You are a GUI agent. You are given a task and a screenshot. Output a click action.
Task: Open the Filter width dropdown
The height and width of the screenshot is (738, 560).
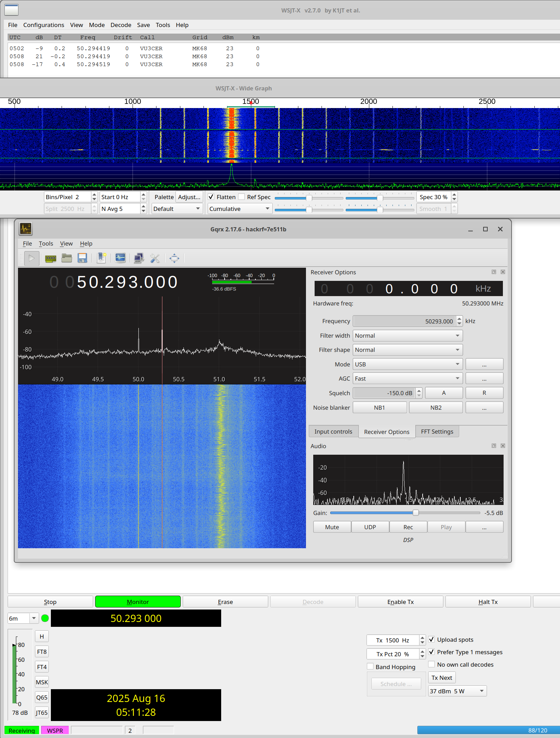point(408,336)
